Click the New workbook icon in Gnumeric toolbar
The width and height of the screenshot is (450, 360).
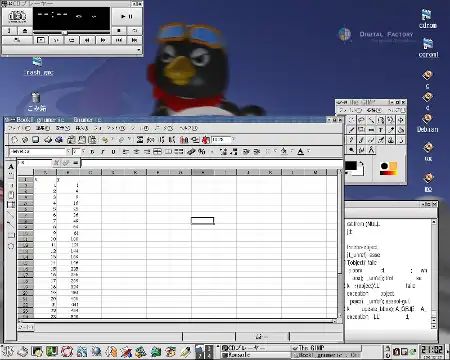[14, 140]
